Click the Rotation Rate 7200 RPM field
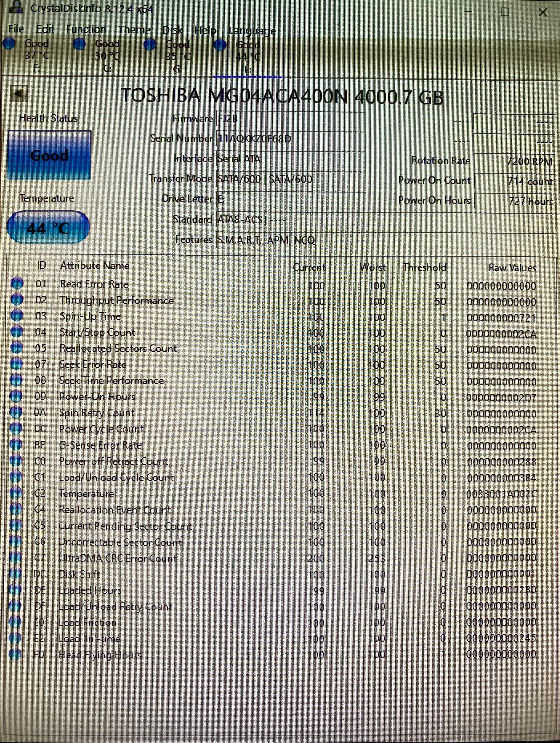 [x=514, y=162]
